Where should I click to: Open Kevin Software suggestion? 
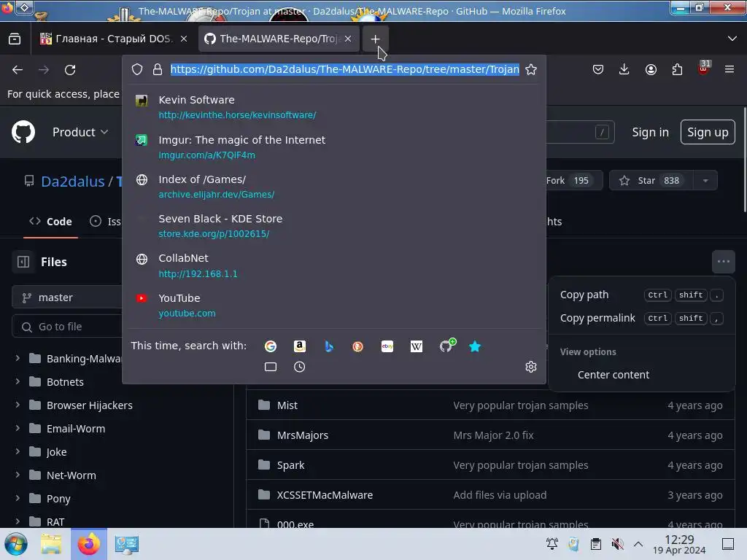pos(334,106)
